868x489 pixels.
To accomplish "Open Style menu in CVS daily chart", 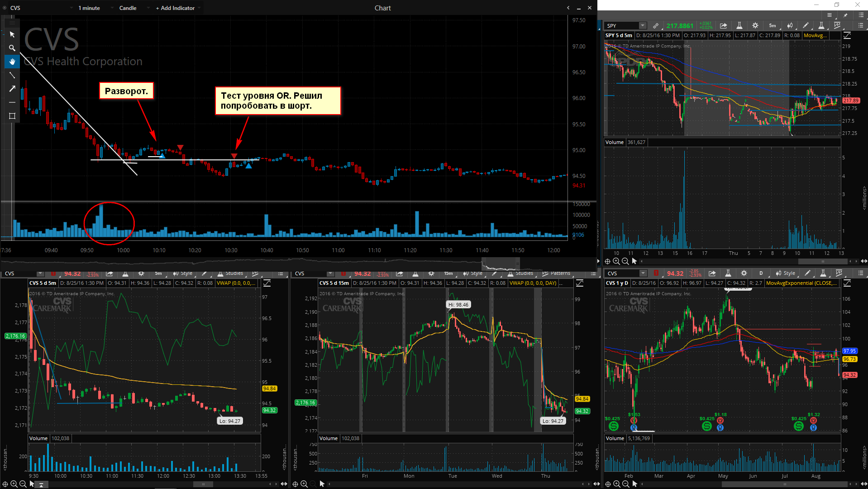I will pyautogui.click(x=785, y=273).
